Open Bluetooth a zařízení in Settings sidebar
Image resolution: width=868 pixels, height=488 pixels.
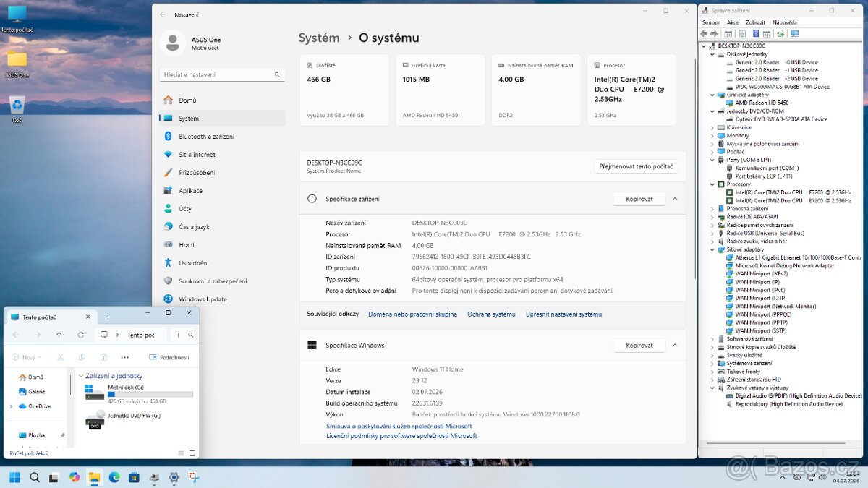point(222,136)
